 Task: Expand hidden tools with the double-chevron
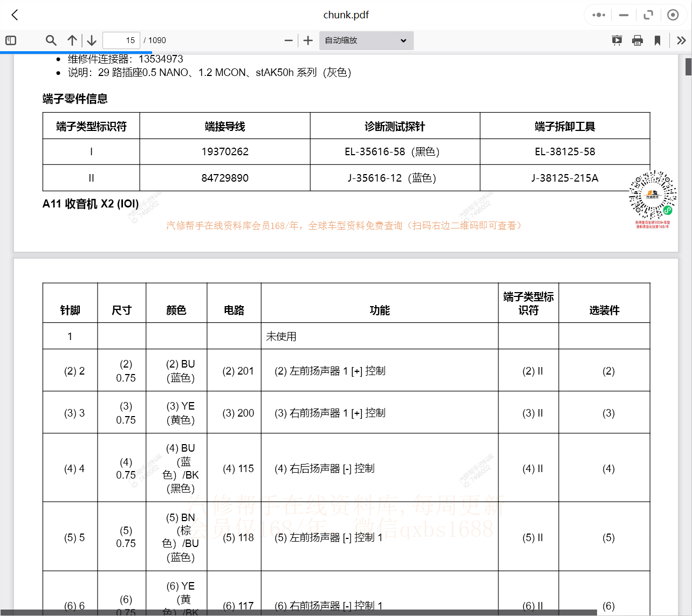tap(681, 40)
